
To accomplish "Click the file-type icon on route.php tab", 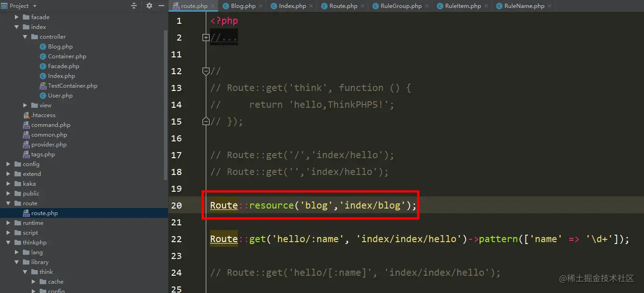I will point(176,6).
